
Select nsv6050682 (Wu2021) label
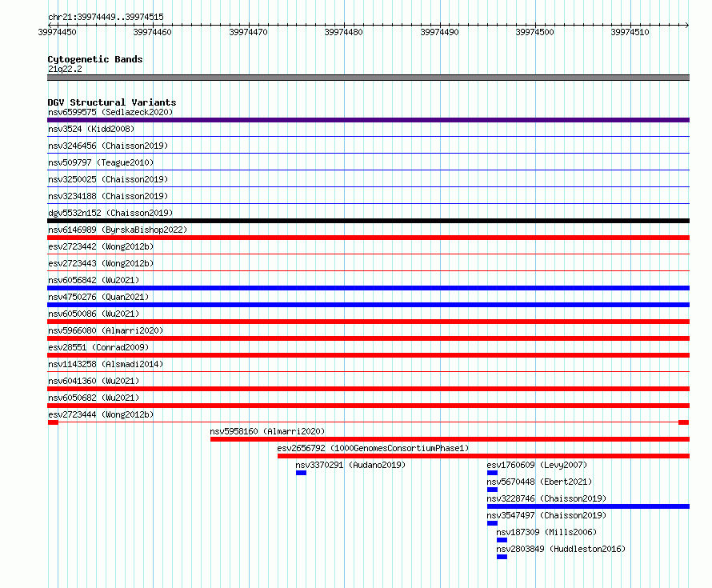pyautogui.click(x=94, y=398)
